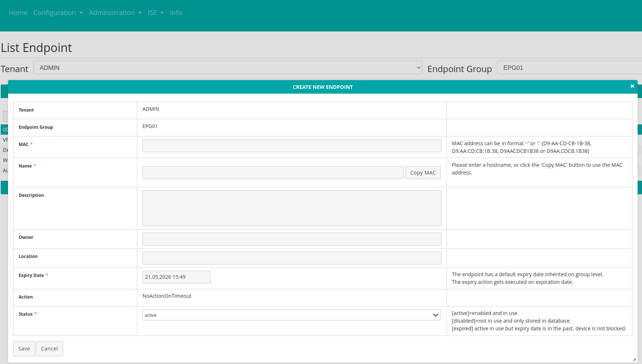Viewport: 642px width, 364px height.
Task: Click into the Name text field
Action: click(273, 173)
